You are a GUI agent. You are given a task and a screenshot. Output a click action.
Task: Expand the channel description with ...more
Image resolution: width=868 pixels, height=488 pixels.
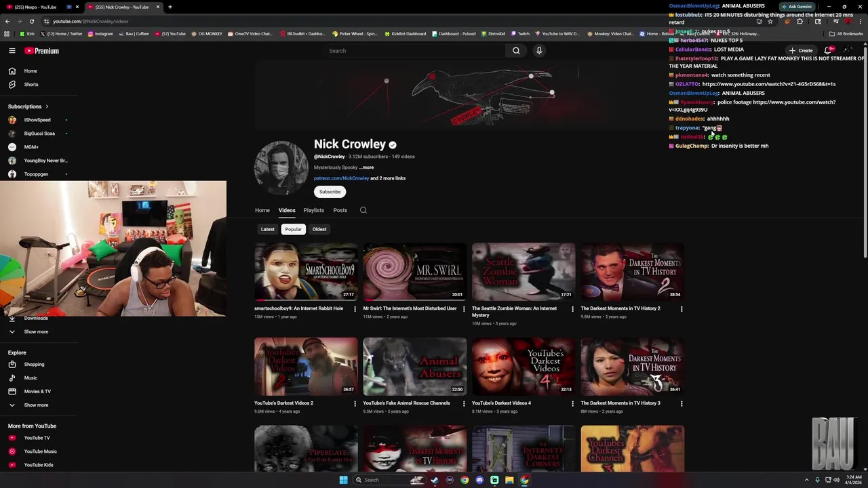366,167
